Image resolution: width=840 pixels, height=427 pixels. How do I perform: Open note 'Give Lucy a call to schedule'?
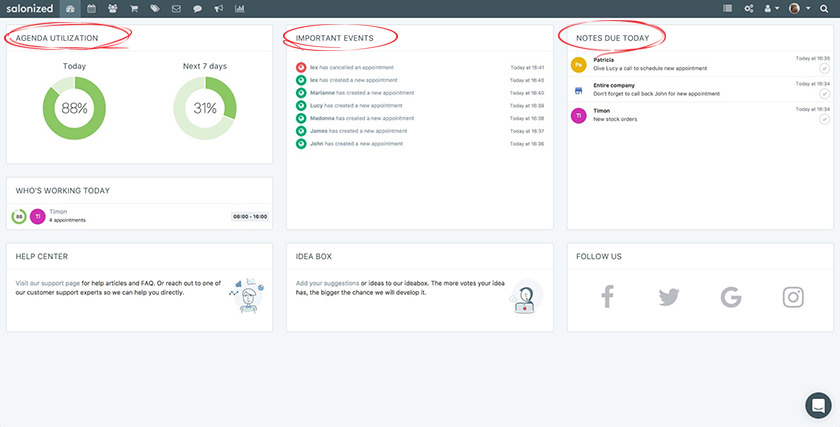(650, 69)
